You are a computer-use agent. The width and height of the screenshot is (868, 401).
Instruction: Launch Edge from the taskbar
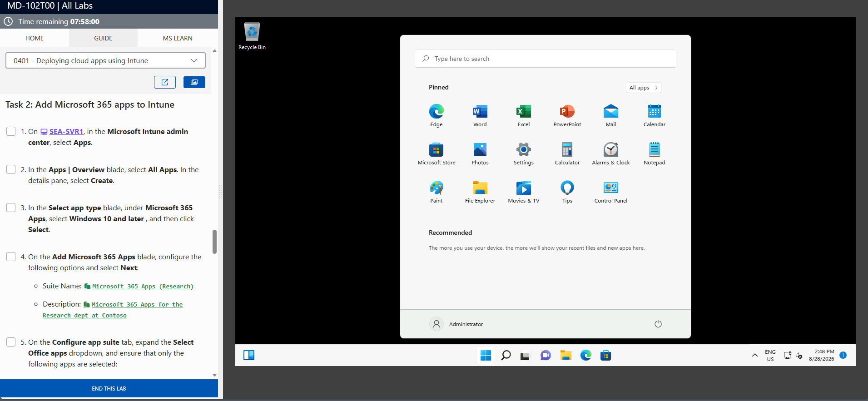point(585,355)
